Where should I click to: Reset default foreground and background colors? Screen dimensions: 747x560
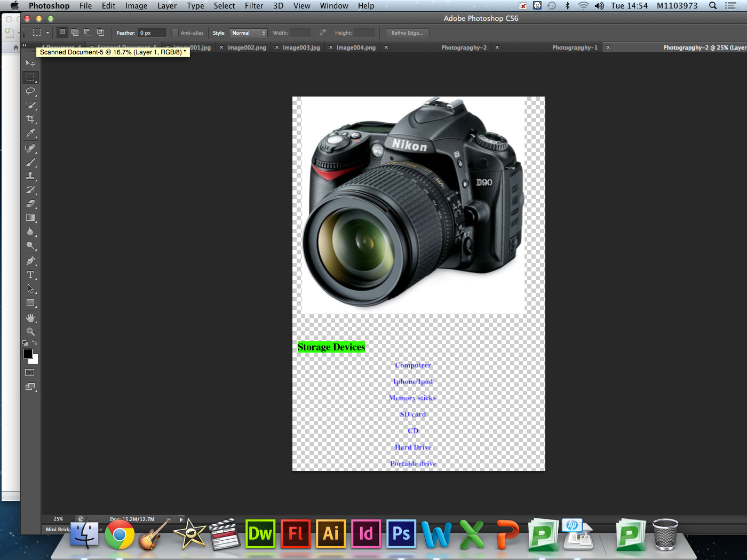[x=25, y=343]
